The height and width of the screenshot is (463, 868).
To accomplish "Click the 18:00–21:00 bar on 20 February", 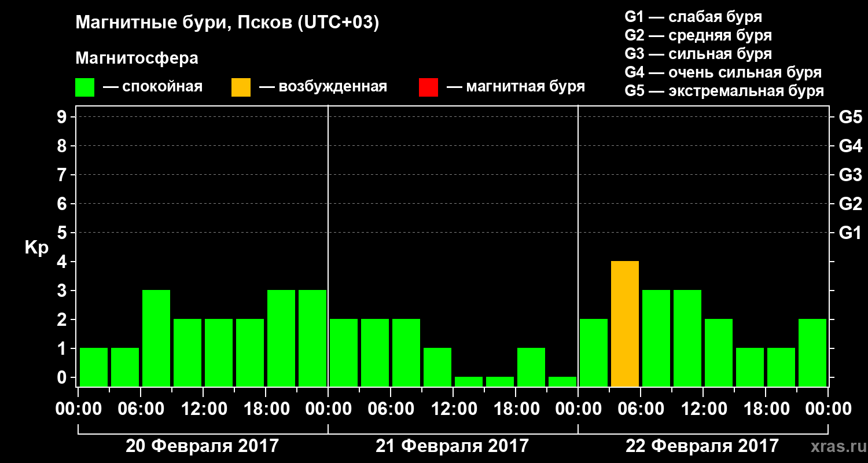I will [281, 338].
